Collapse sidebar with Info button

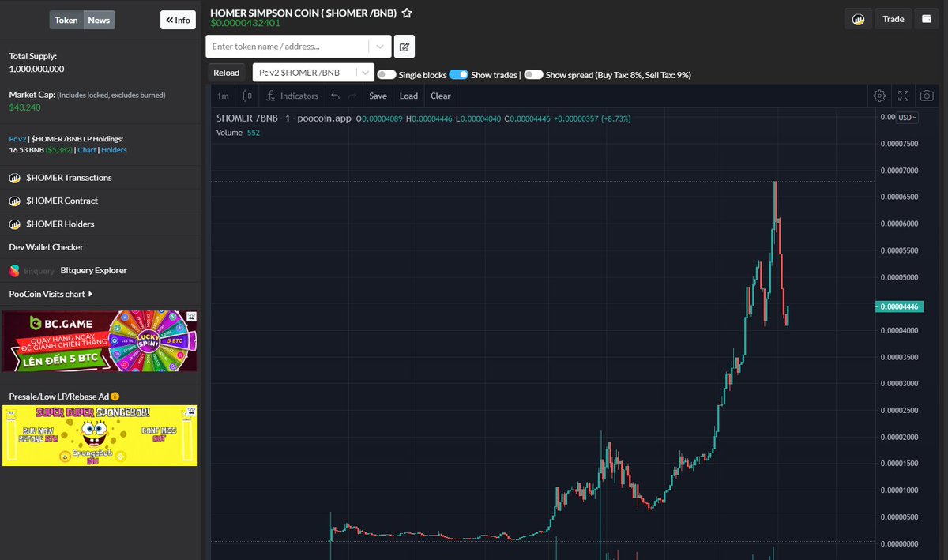coord(178,20)
